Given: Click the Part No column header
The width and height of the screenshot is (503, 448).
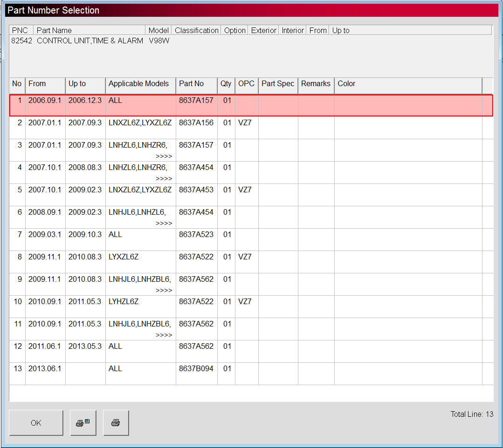Looking at the screenshot, I should point(196,84).
